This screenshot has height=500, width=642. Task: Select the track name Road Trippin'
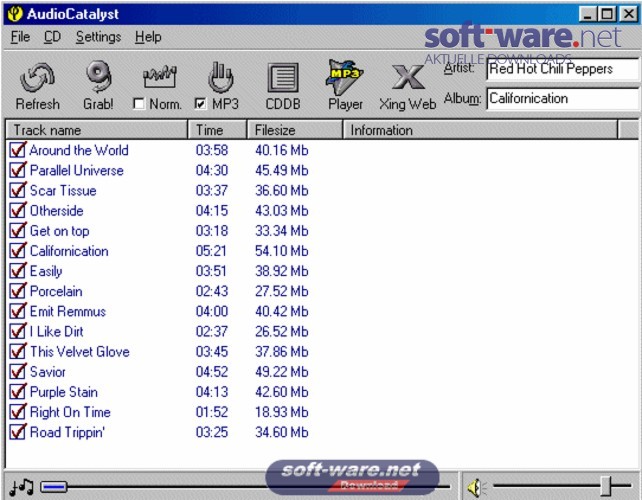pyautogui.click(x=68, y=432)
